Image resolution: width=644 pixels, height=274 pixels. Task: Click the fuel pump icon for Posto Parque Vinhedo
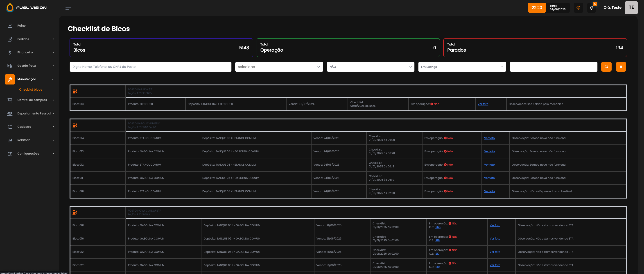coord(75,125)
